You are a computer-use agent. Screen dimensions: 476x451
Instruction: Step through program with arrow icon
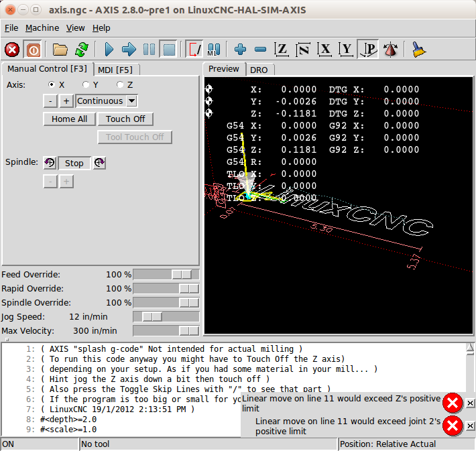click(129, 50)
